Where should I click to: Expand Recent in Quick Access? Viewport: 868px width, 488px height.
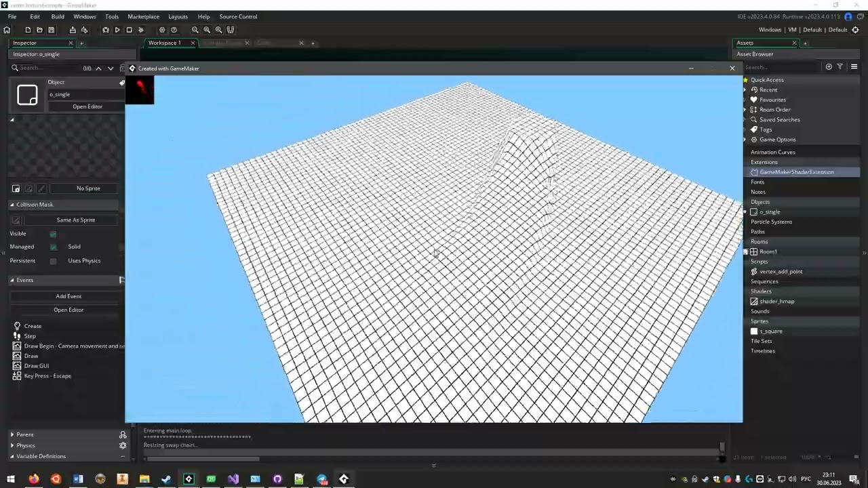(745, 89)
